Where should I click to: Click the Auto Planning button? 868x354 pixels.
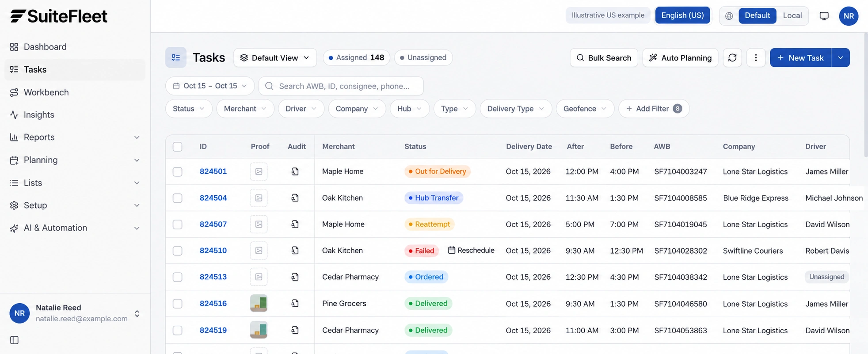(680, 58)
